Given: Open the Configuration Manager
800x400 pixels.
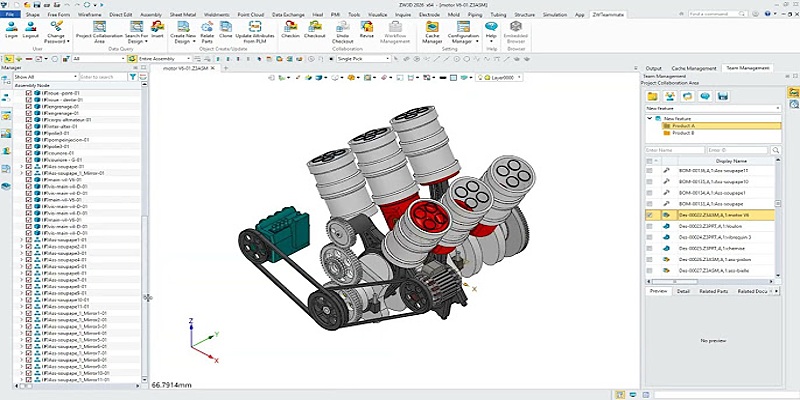Looking at the screenshot, I should pyautogui.click(x=463, y=32).
